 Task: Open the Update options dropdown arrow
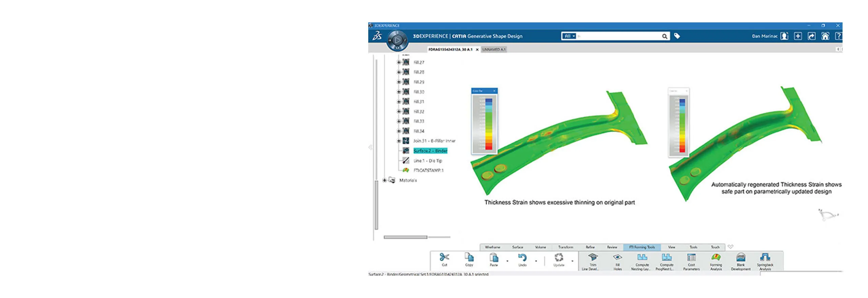[x=572, y=261]
